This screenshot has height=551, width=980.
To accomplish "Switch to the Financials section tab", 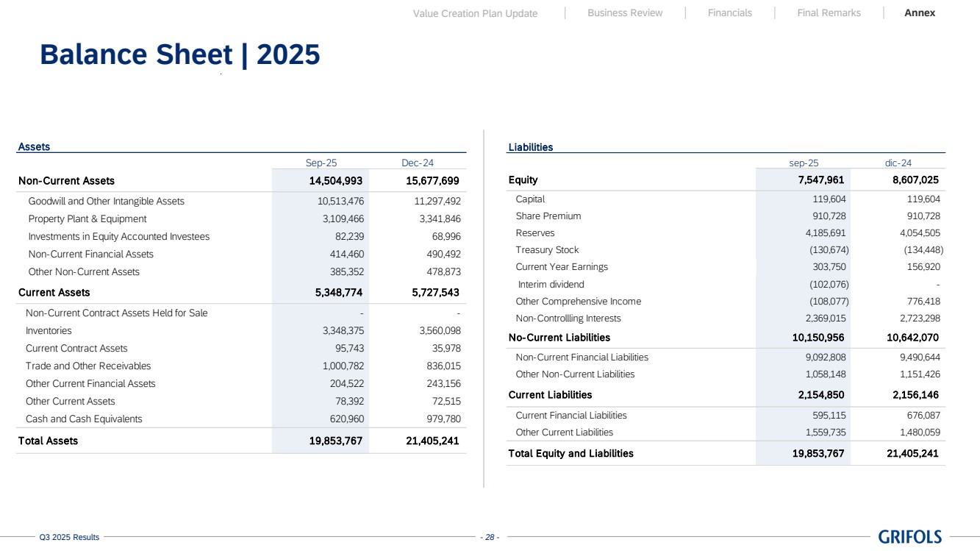I will pyautogui.click(x=729, y=13).
